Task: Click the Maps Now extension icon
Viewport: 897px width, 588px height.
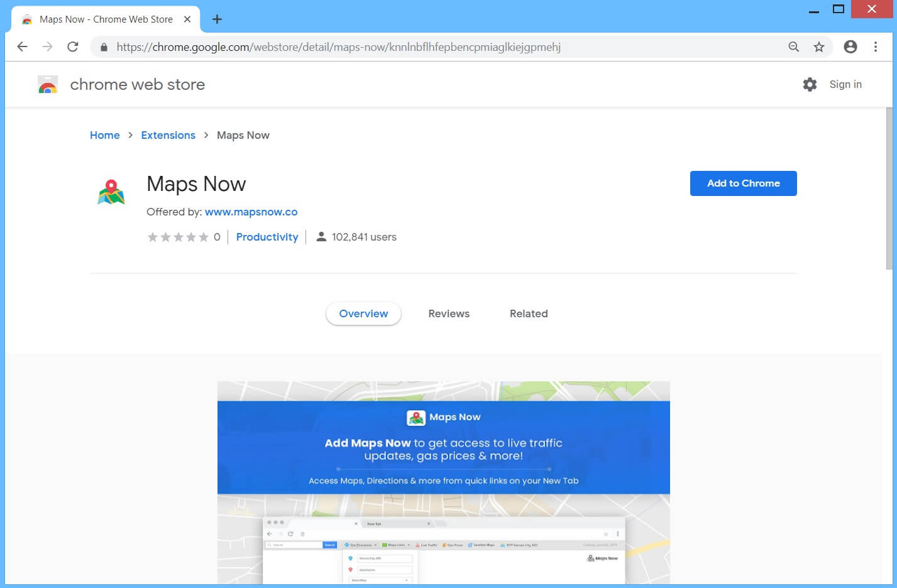Action: tap(111, 192)
